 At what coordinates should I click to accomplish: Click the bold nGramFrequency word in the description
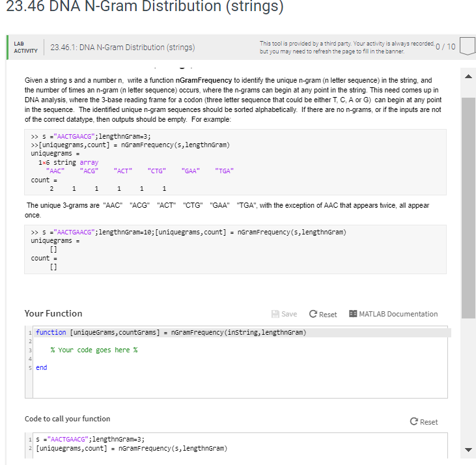point(204,80)
